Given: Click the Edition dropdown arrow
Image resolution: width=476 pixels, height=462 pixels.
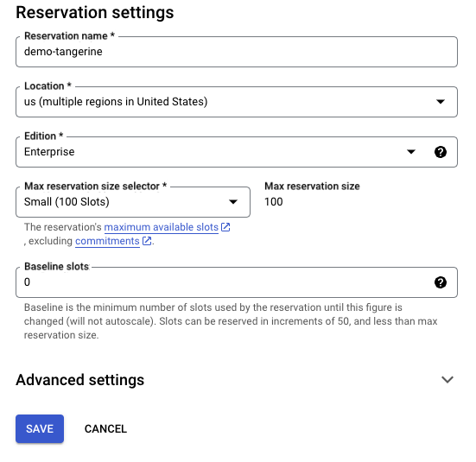Looking at the screenshot, I should click(x=411, y=152).
